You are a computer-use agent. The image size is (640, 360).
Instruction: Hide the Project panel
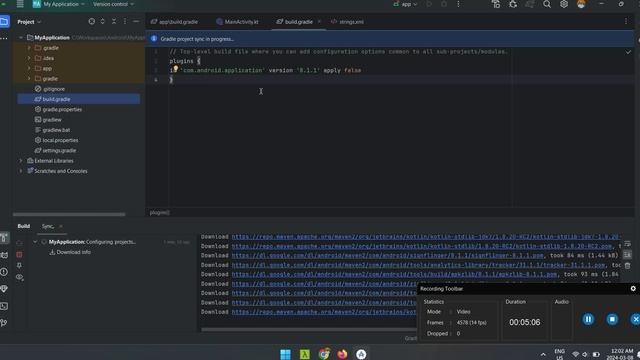point(136,22)
